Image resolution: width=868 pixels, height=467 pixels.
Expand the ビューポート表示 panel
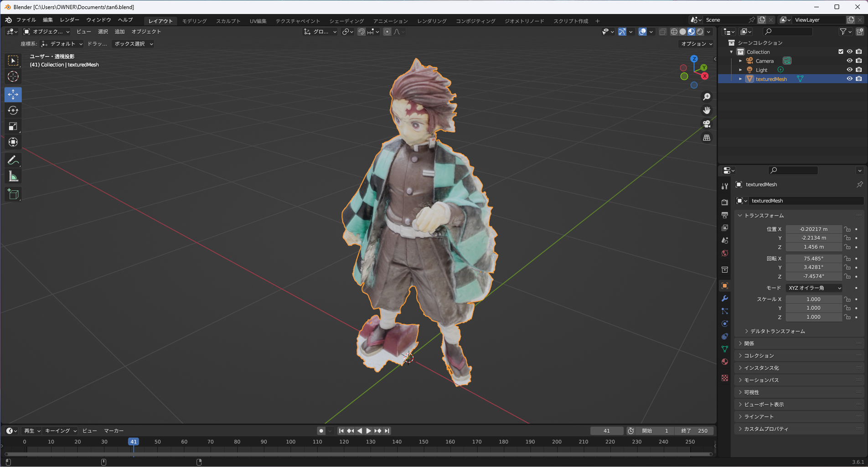point(799,405)
